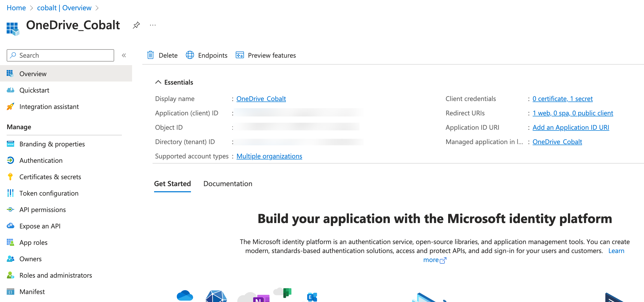Collapse the sidebar with double chevron

(x=124, y=55)
